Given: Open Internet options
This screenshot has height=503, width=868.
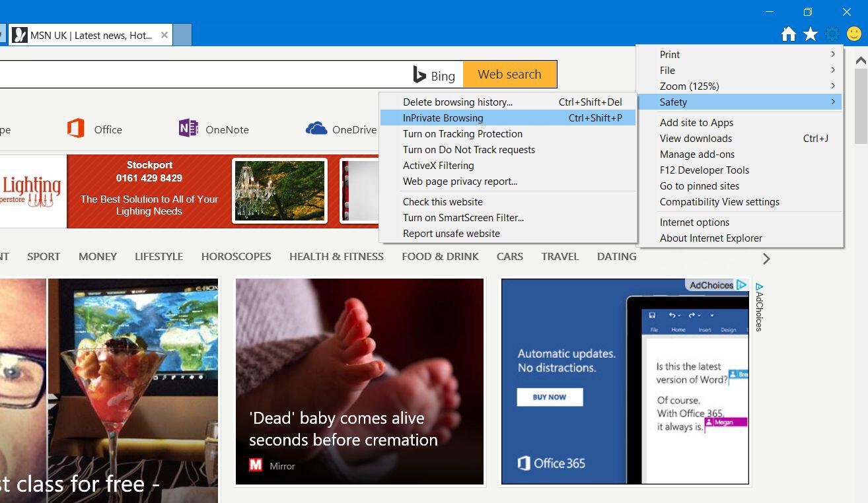Looking at the screenshot, I should [740, 222].
